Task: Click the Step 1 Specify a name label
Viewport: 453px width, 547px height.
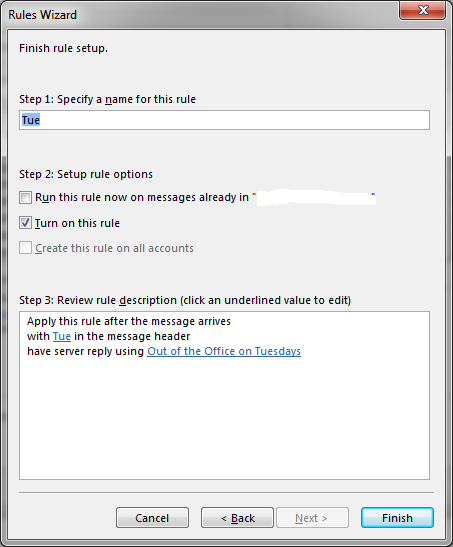Action: coord(107,99)
